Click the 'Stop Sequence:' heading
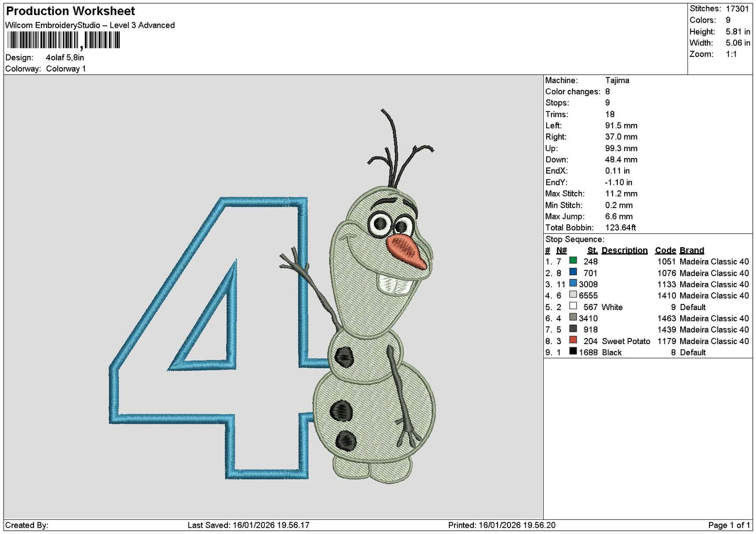The height and width of the screenshot is (534, 756). pyautogui.click(x=574, y=239)
